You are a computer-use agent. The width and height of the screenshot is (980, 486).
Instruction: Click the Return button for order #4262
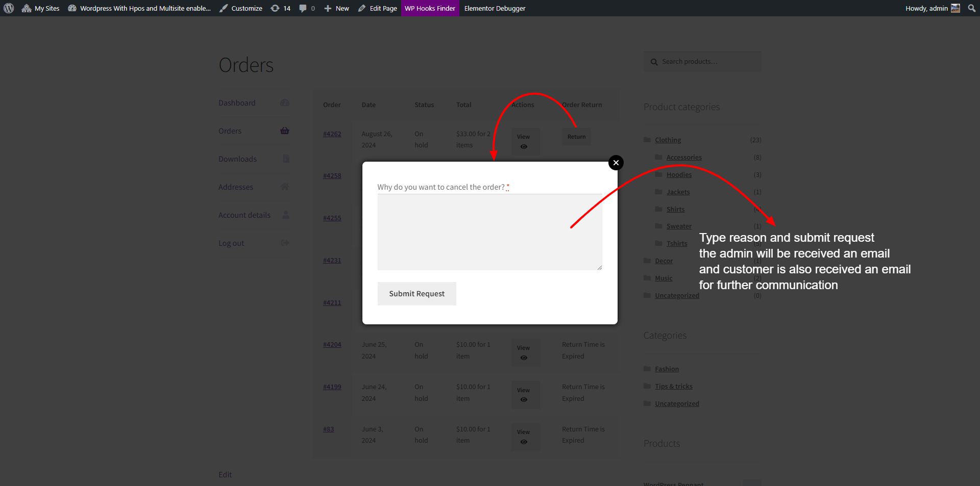click(x=576, y=137)
